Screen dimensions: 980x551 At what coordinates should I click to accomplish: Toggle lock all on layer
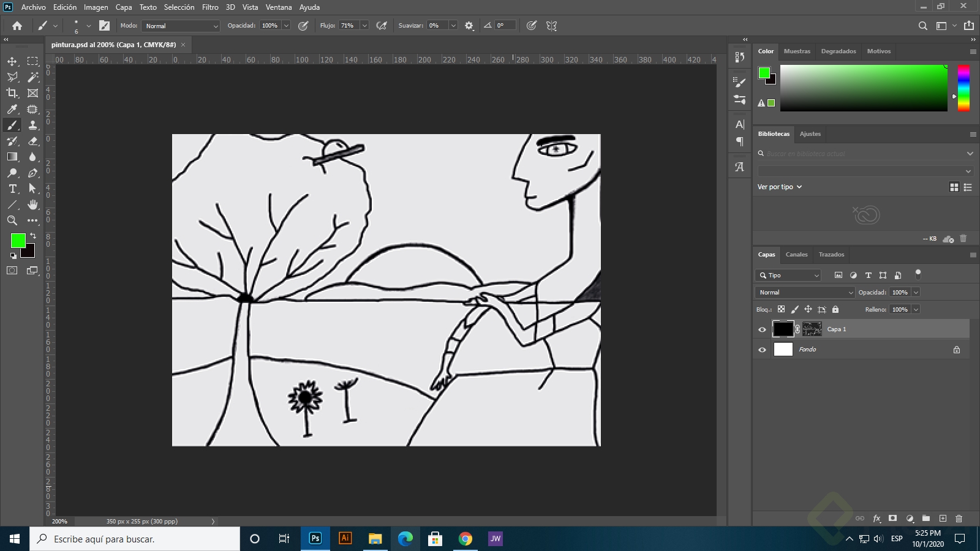pos(835,310)
